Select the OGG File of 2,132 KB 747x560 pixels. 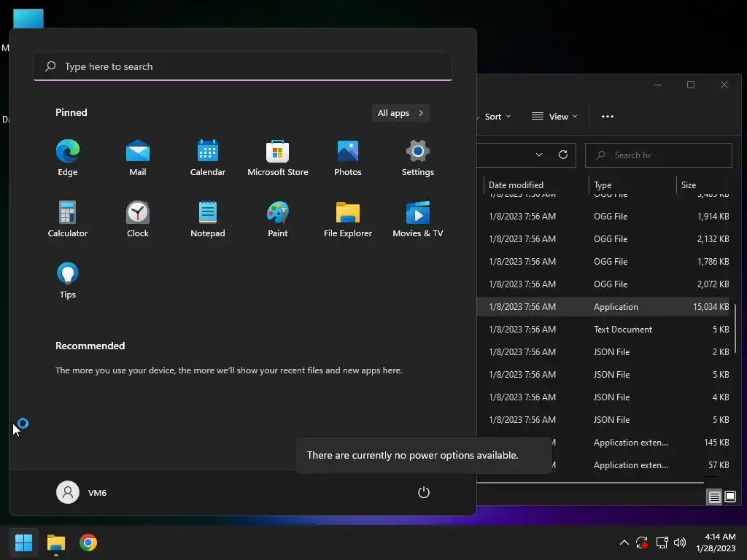[605, 239]
